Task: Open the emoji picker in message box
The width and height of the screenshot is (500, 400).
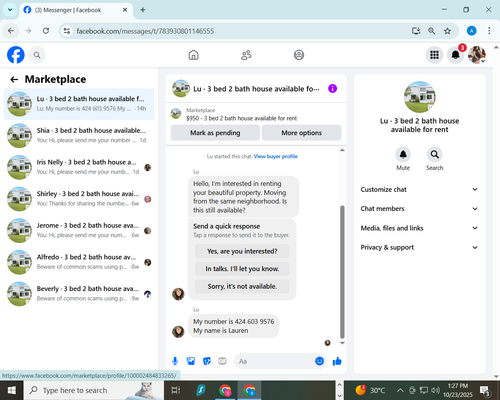Action: [x=319, y=361]
